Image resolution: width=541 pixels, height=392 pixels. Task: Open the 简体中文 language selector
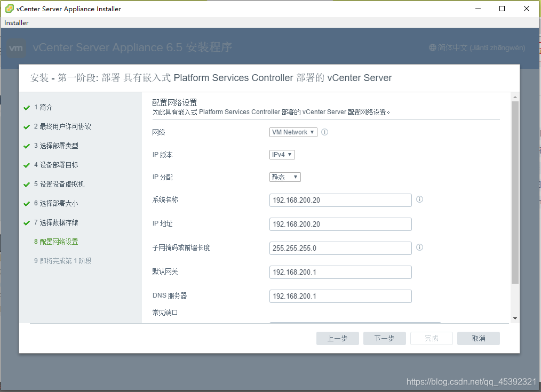[x=477, y=47]
